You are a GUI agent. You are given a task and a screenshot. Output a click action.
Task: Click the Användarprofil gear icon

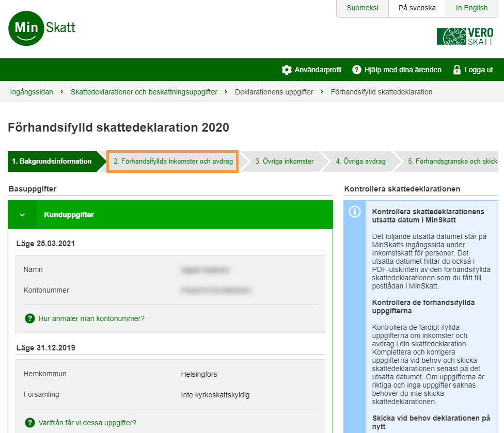pyautogui.click(x=287, y=70)
